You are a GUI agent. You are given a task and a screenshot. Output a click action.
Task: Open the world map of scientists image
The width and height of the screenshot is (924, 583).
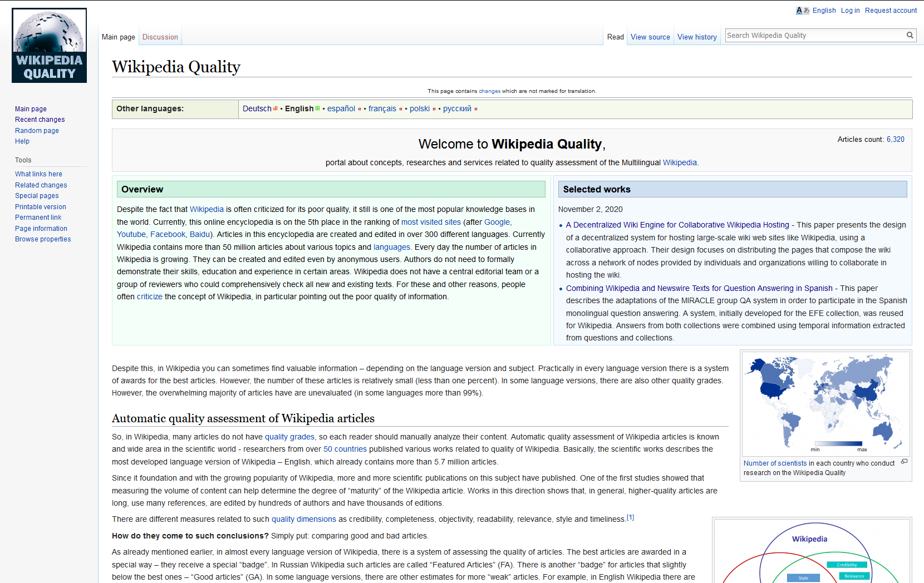(826, 404)
